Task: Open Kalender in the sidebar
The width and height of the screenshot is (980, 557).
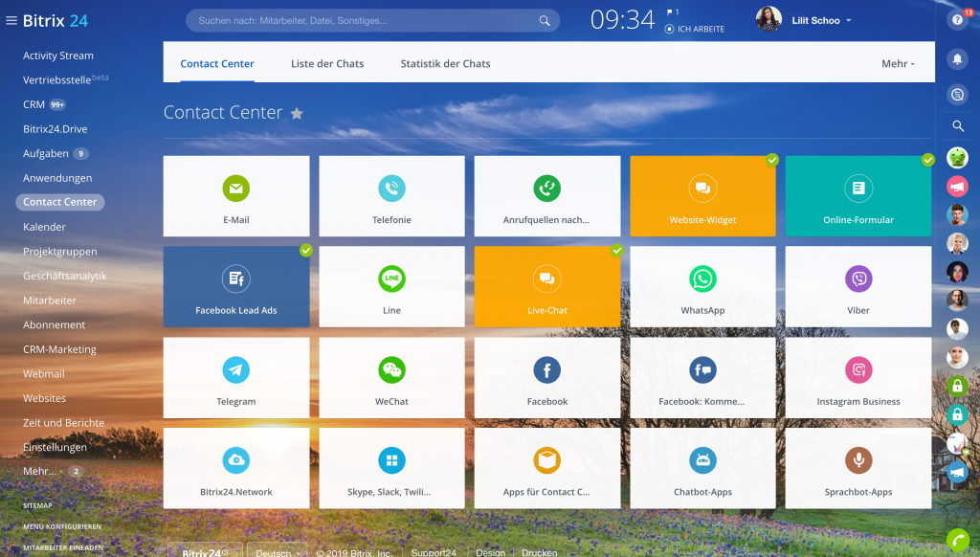Action: coord(44,227)
